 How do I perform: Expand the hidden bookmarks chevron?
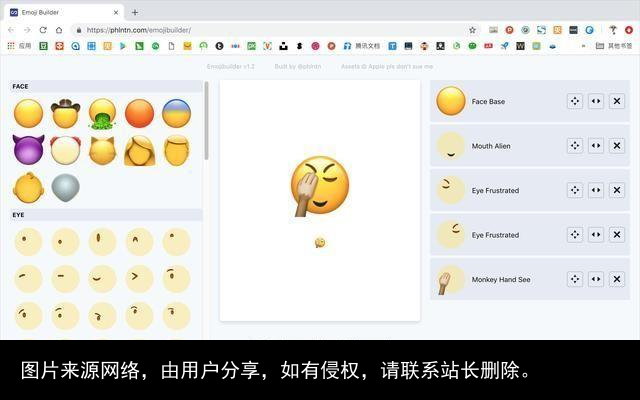pyautogui.click(x=583, y=46)
